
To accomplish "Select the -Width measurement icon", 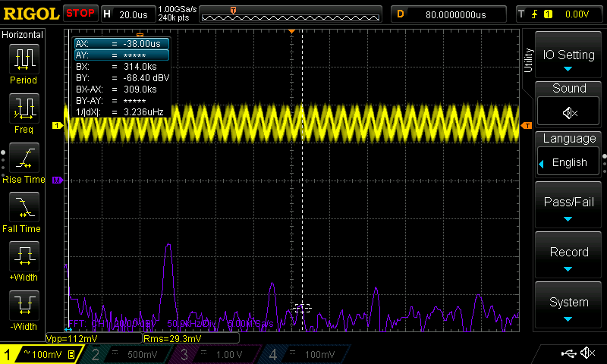I will click(x=24, y=306).
